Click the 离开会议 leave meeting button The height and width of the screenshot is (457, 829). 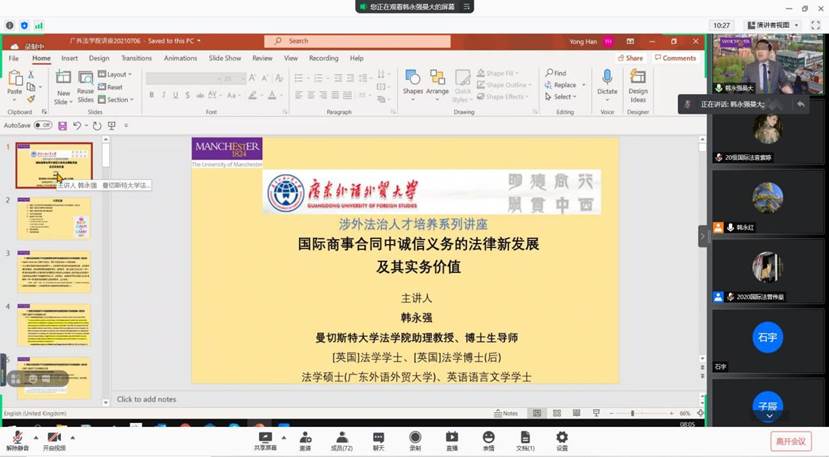click(x=793, y=441)
